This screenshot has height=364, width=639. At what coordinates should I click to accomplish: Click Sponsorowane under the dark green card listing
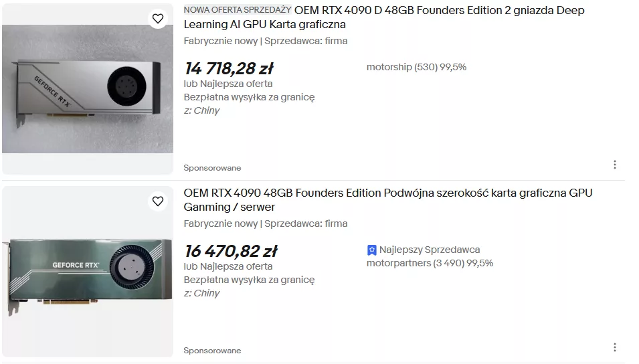[212, 351]
